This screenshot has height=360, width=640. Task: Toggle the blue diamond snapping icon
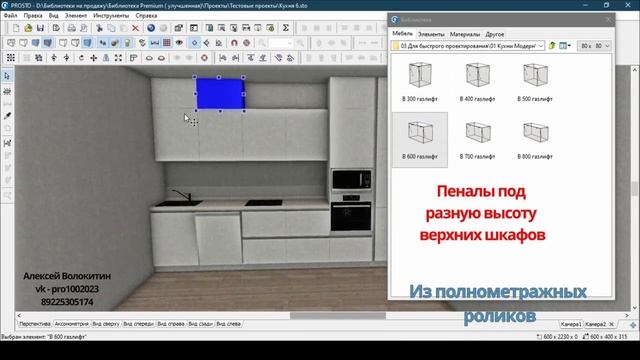tap(195, 43)
